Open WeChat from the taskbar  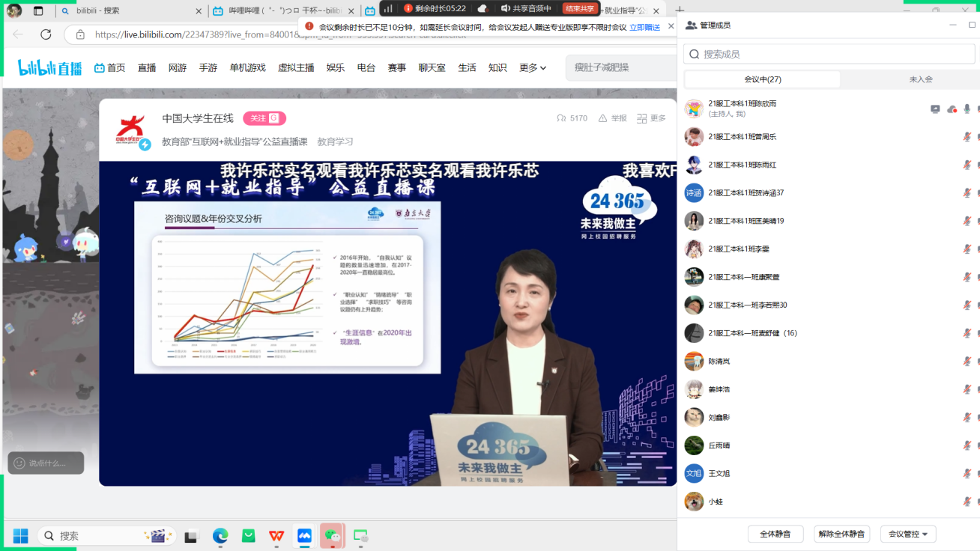332,536
